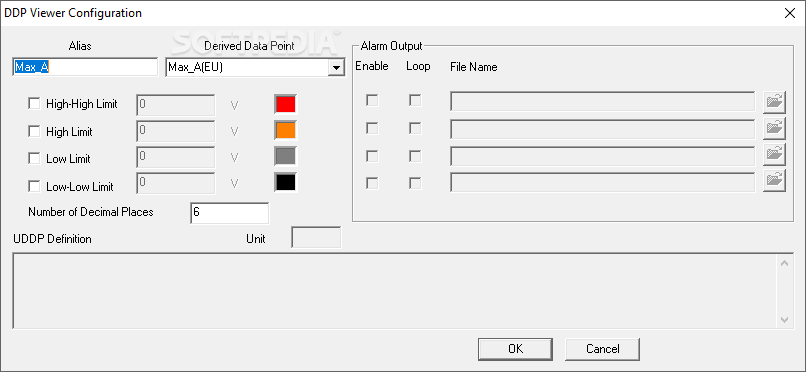The height and width of the screenshot is (372, 806).
Task: Click the Low Limit value field
Action: click(x=176, y=157)
